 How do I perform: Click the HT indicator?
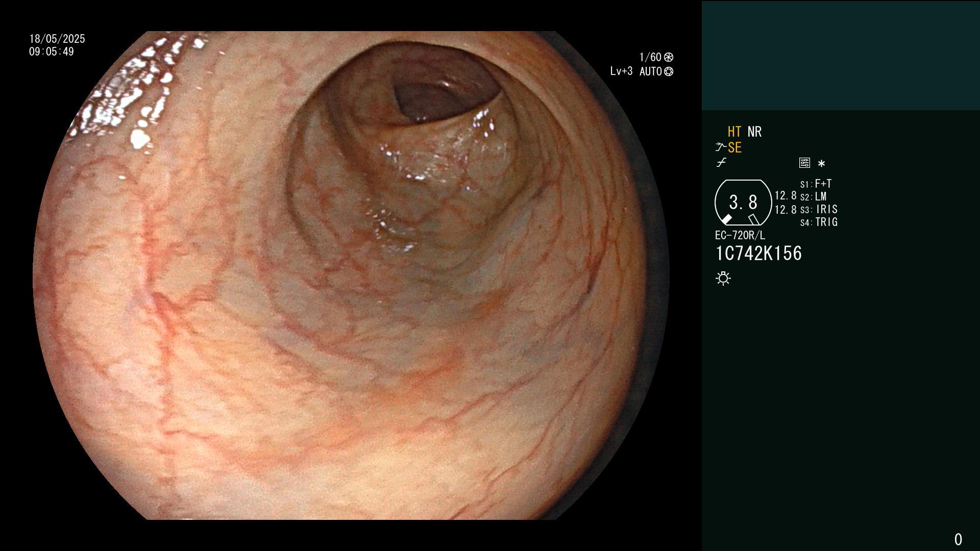point(734,132)
